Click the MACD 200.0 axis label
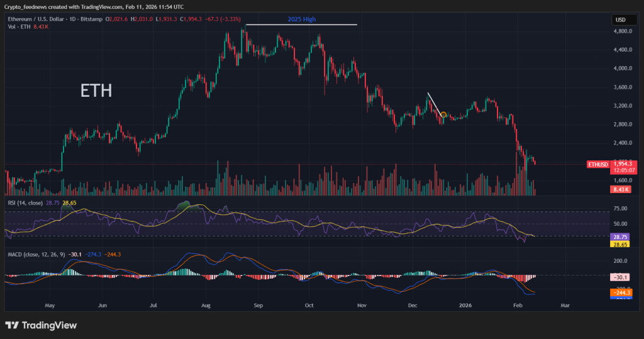 click(x=620, y=261)
